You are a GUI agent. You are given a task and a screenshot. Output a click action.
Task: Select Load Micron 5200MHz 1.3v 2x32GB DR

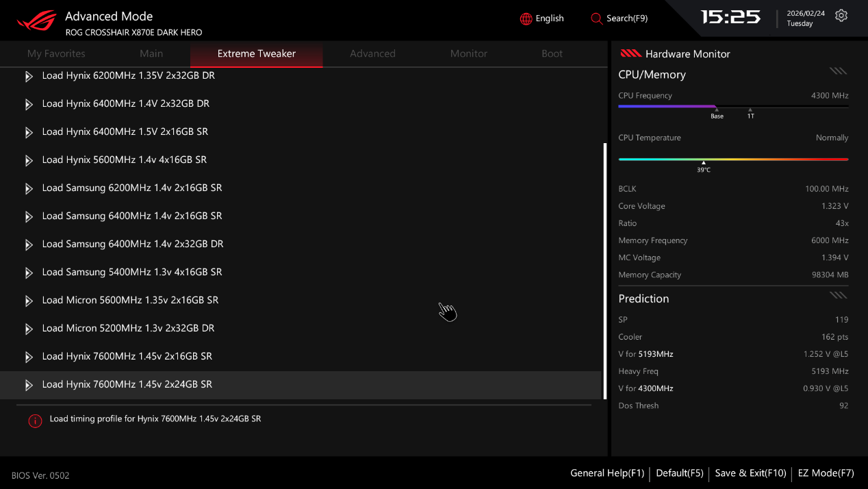(x=128, y=328)
